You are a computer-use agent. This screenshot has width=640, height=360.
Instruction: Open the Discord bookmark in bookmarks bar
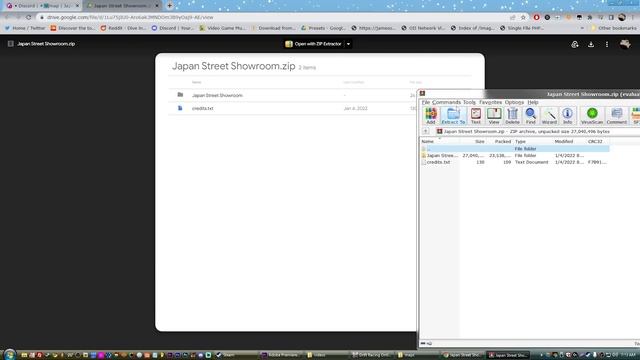(x=172, y=28)
